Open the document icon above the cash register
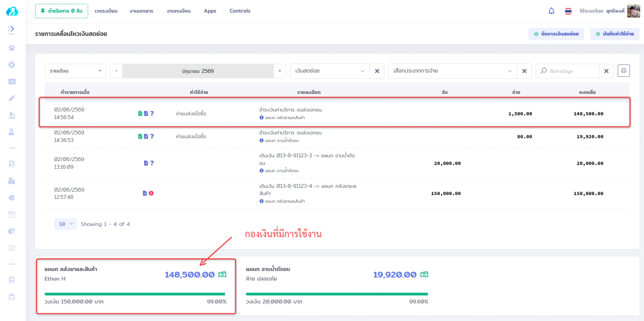Image resolution: width=644 pixels, height=321 pixels. (12, 164)
